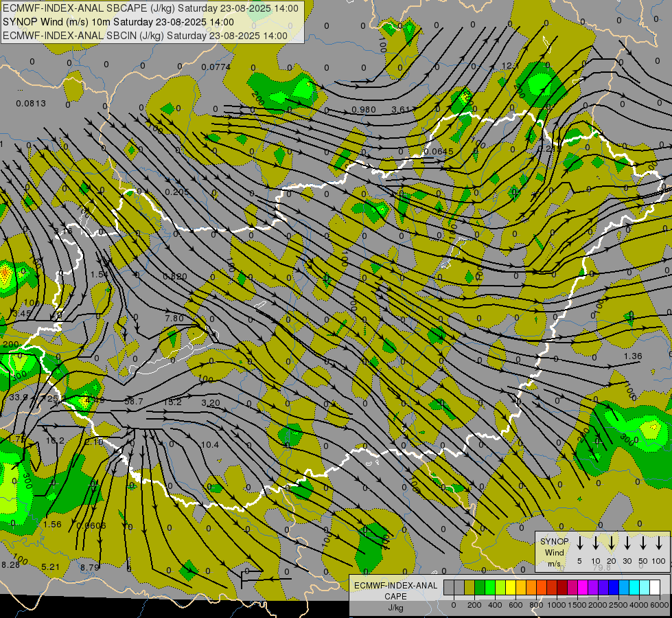The height and width of the screenshot is (618, 672).
Task: Select the dark green CAPE legend swatch
Action: click(480, 587)
